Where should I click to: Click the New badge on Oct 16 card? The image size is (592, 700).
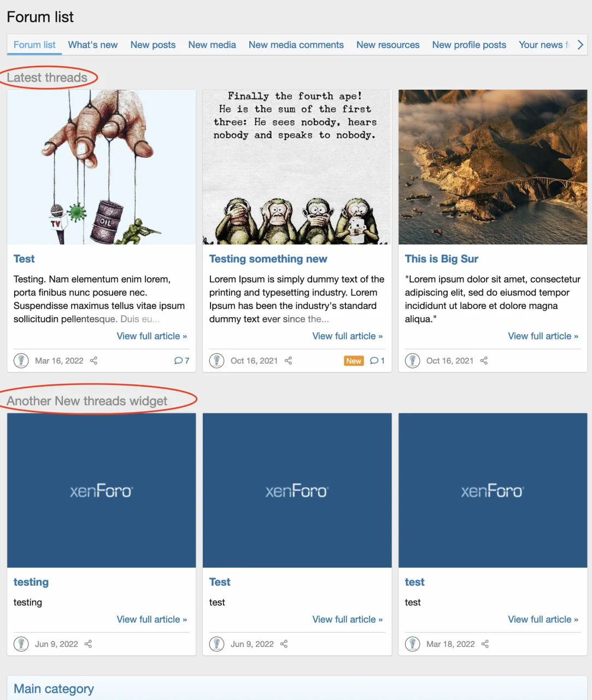pos(354,361)
